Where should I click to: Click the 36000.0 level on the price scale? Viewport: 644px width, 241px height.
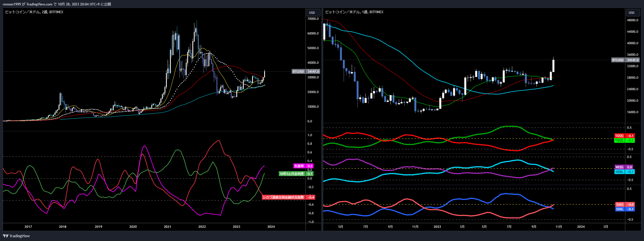(633, 55)
